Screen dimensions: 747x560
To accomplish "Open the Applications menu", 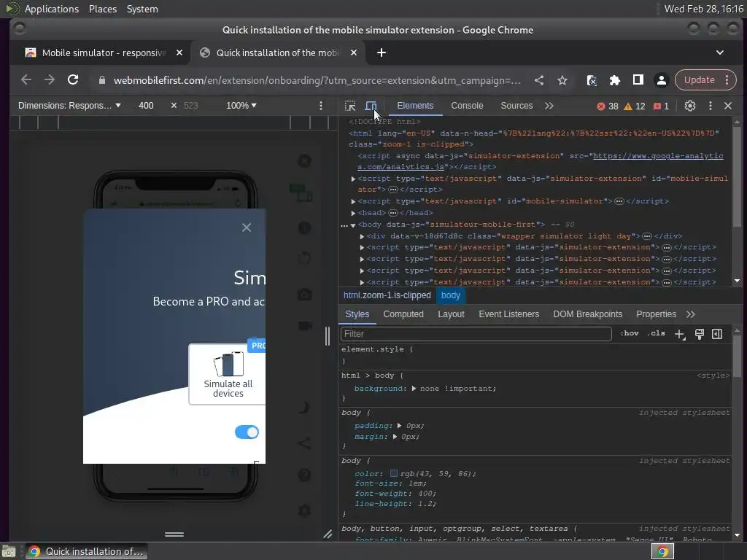I will 52,9.
